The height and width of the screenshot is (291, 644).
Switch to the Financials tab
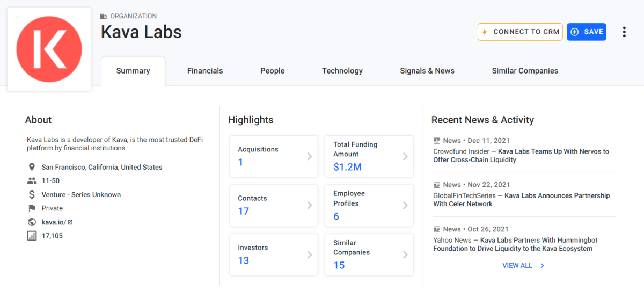click(205, 71)
